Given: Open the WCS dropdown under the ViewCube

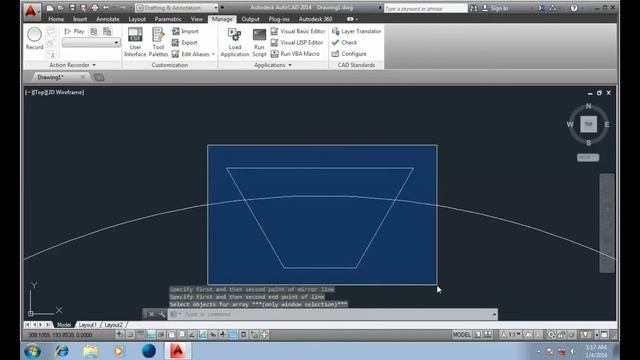Looking at the screenshot, I should (588, 158).
